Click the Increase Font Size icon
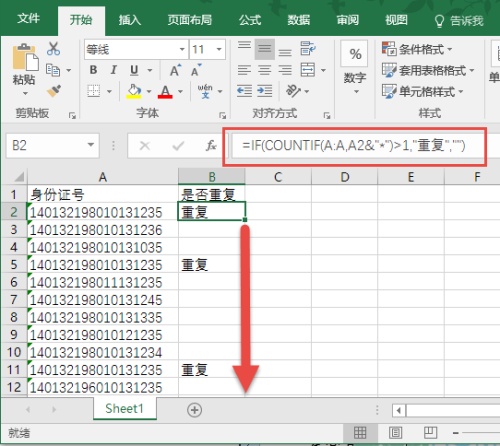 tap(175, 70)
